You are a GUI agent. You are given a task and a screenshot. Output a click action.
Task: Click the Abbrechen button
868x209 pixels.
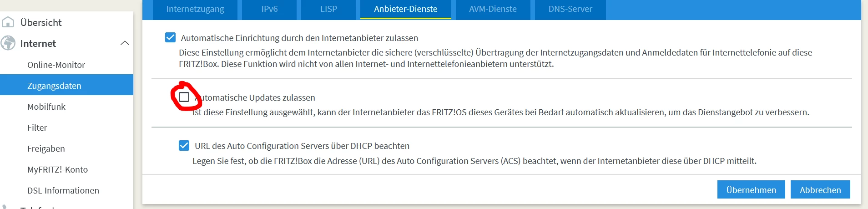coord(820,190)
